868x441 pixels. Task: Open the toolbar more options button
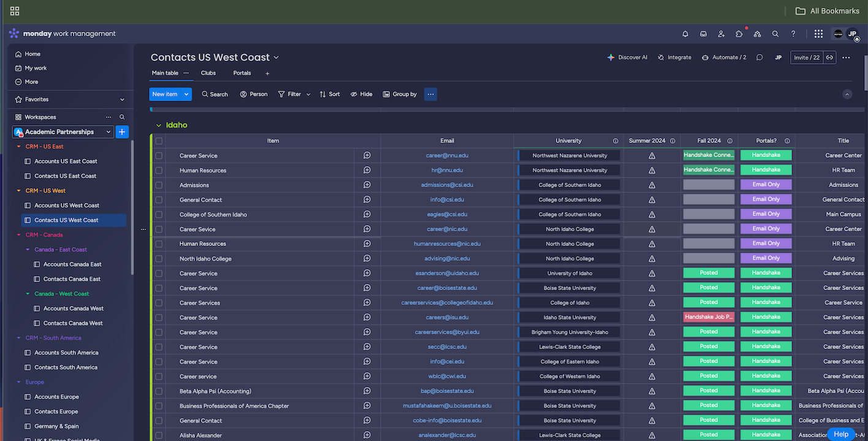430,94
